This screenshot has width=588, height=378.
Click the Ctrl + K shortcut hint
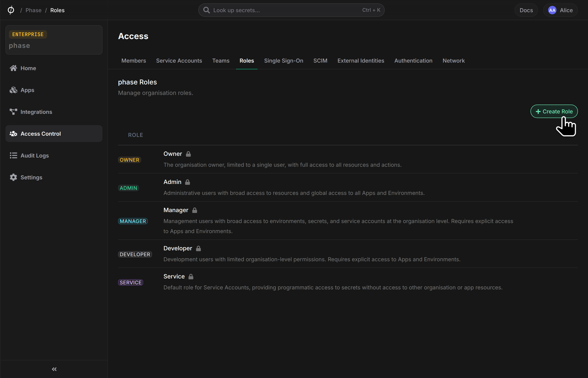(371, 10)
